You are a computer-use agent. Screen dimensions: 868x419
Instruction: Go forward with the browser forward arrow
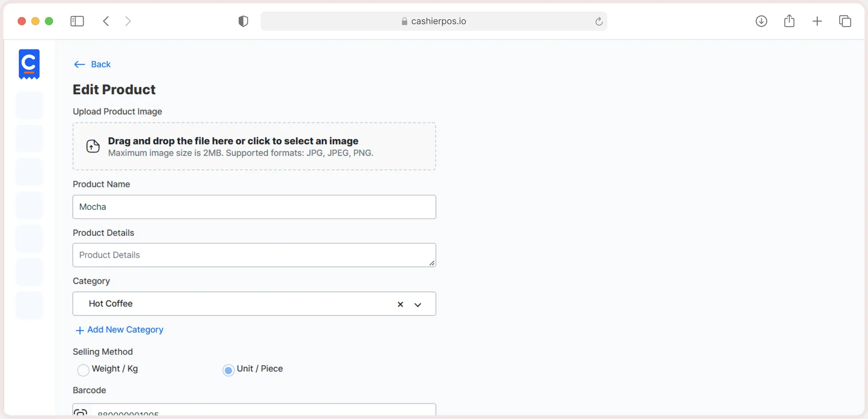click(128, 21)
